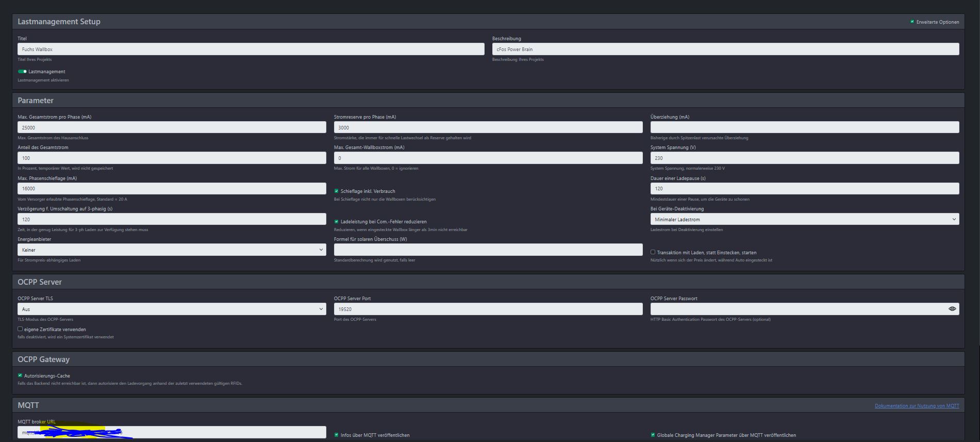Click the Parameter section heading

click(x=36, y=101)
